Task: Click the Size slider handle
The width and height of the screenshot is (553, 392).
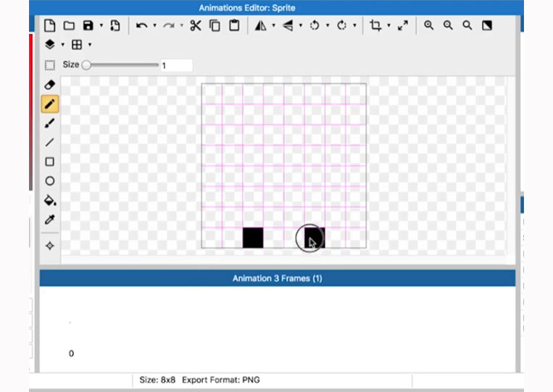Action: point(86,65)
